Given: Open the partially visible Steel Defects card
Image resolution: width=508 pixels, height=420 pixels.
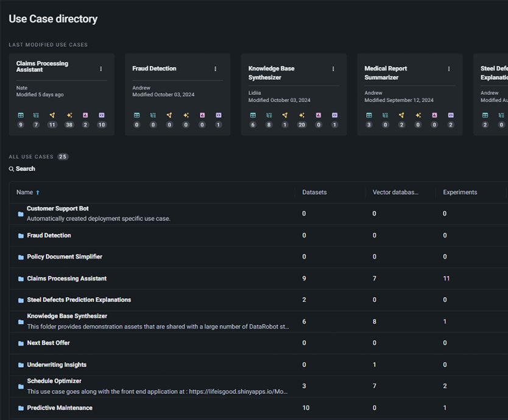Looking at the screenshot, I should [491, 94].
